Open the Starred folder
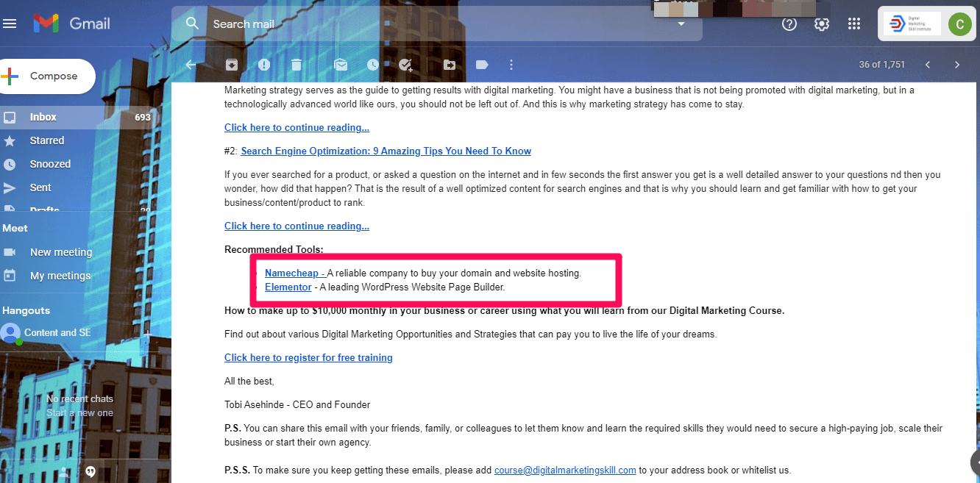The image size is (980, 483). pyautogui.click(x=47, y=140)
